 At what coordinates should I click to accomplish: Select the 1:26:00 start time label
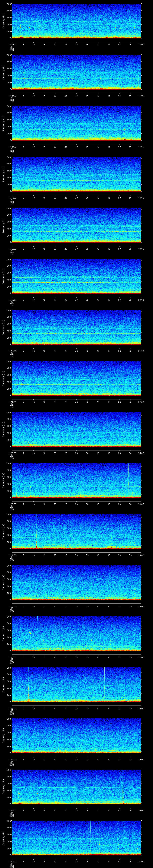click(x=12, y=657)
